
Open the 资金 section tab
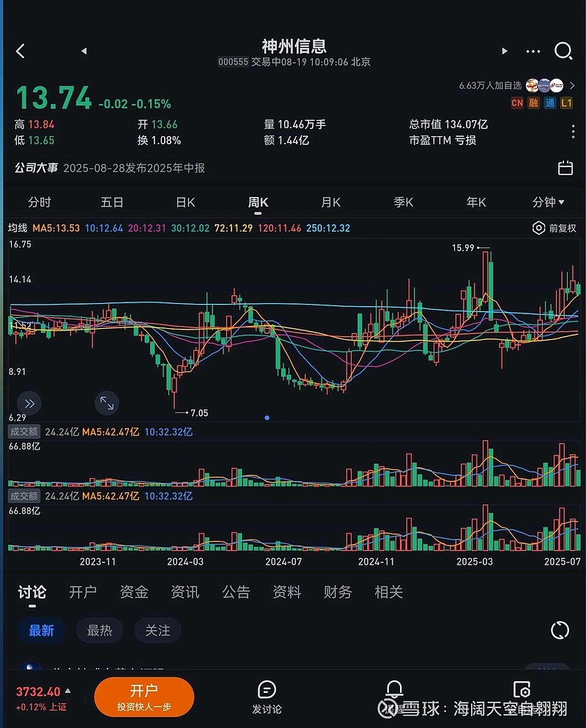click(134, 592)
